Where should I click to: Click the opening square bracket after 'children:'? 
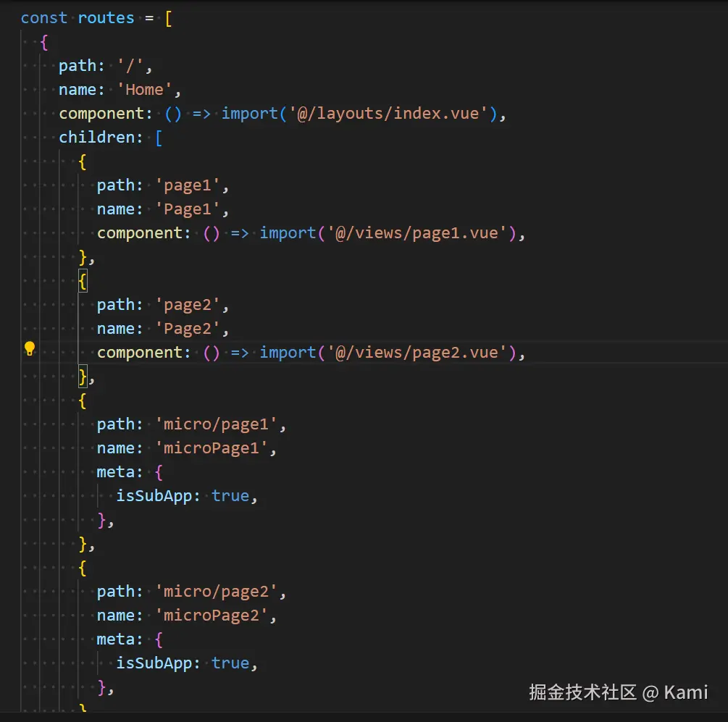(159, 138)
